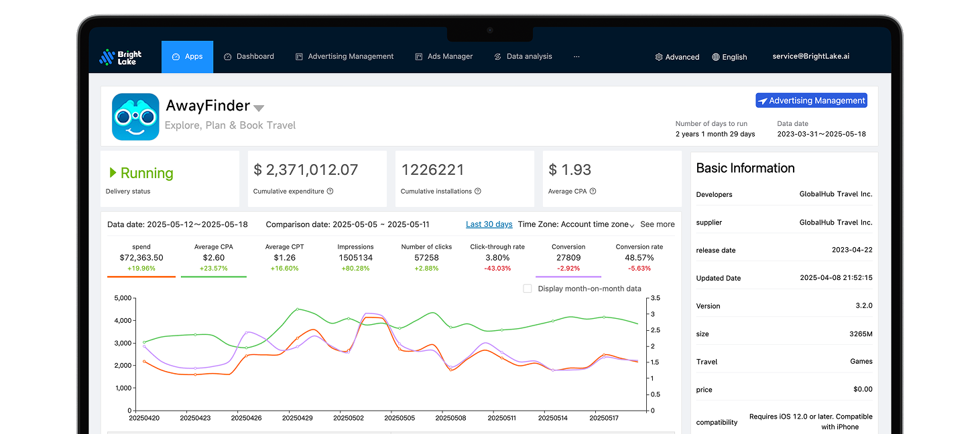The image size is (980, 434).
Task: Open the AwayFinder app icon
Action: click(x=135, y=117)
